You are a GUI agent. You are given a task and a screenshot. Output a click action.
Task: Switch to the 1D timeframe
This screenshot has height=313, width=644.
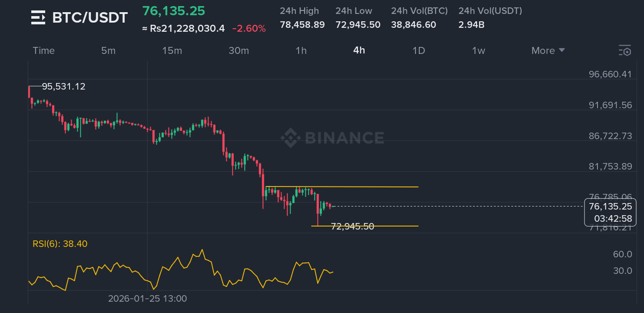[x=418, y=50]
